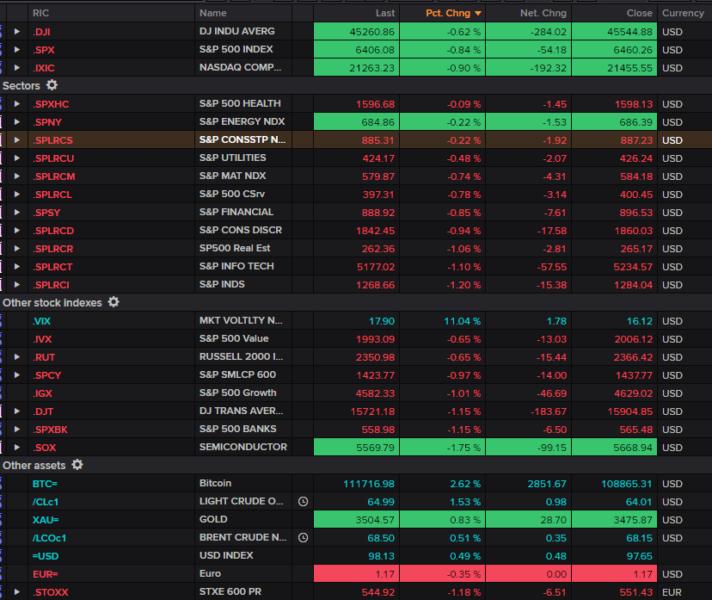Select the S&P INFO TECH name
Viewport: 712px width, 600px height.
237,266
